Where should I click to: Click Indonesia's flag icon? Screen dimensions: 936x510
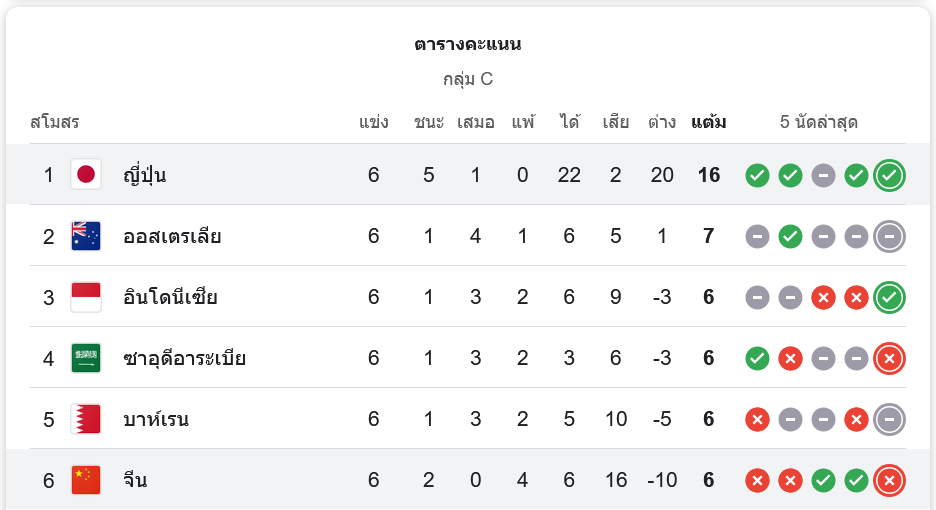(x=86, y=297)
